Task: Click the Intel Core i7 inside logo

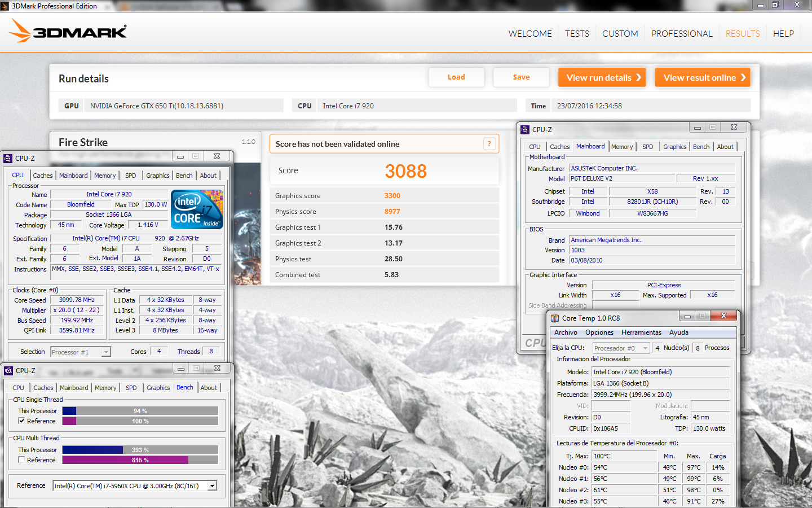Action: 197,209
